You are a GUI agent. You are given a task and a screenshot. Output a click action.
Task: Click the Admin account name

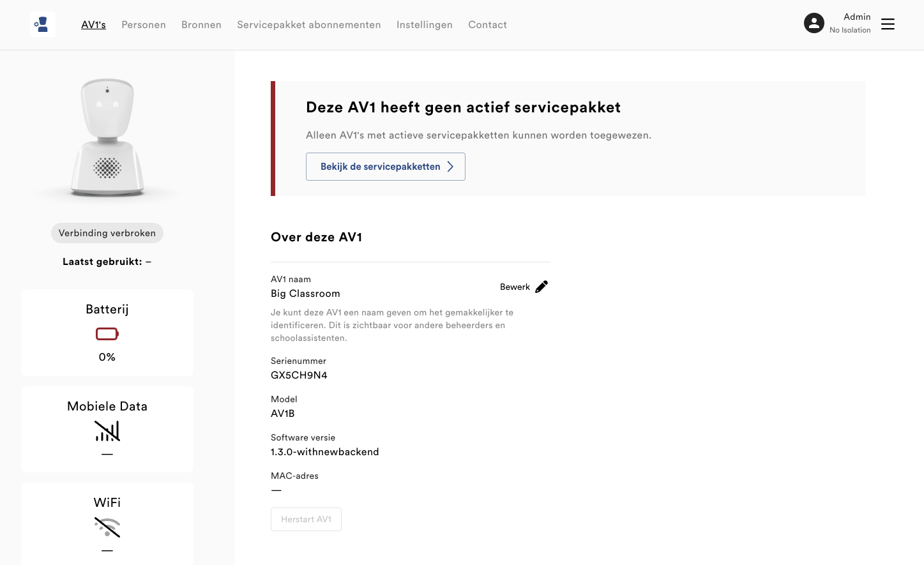pos(857,17)
